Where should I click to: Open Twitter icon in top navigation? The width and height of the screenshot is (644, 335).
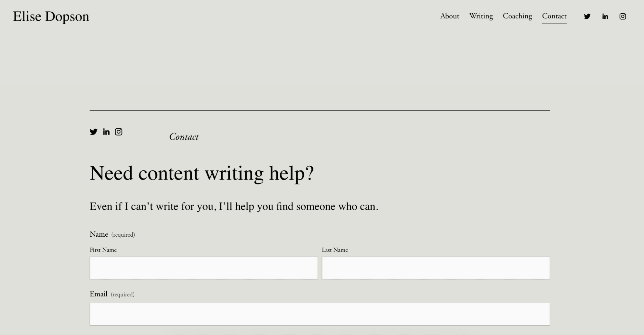pos(587,16)
